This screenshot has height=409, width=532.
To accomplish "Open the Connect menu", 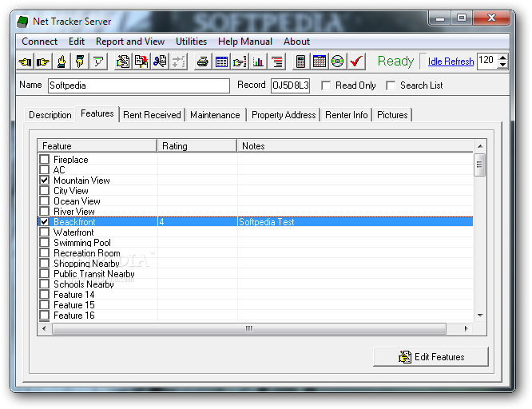I will [x=39, y=42].
